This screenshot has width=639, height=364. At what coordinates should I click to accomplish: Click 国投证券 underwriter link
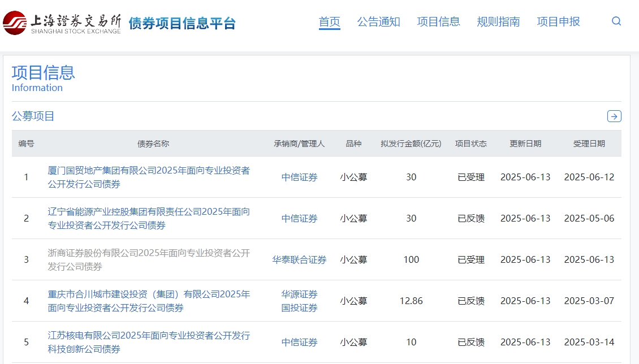pos(300,308)
